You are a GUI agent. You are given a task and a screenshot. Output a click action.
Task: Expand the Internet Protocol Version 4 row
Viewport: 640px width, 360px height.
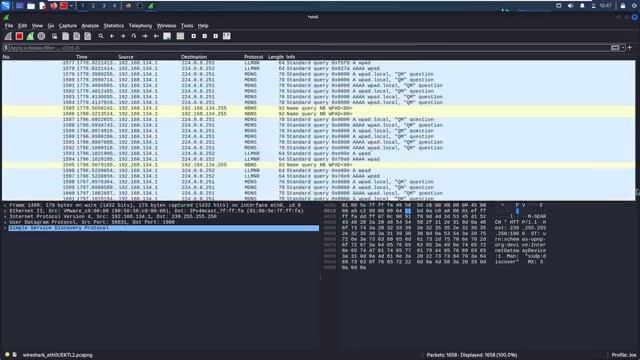pos(5,217)
